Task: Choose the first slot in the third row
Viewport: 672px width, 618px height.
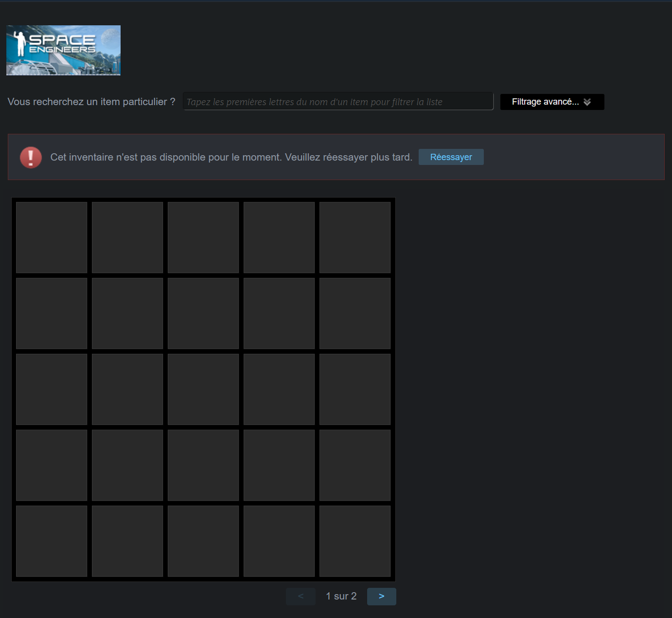Action: [52, 389]
